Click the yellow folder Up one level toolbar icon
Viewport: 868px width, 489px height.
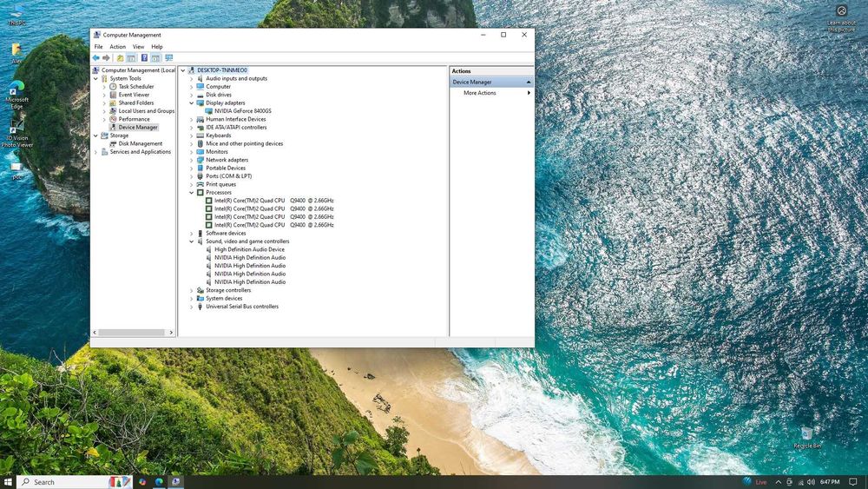[120, 58]
